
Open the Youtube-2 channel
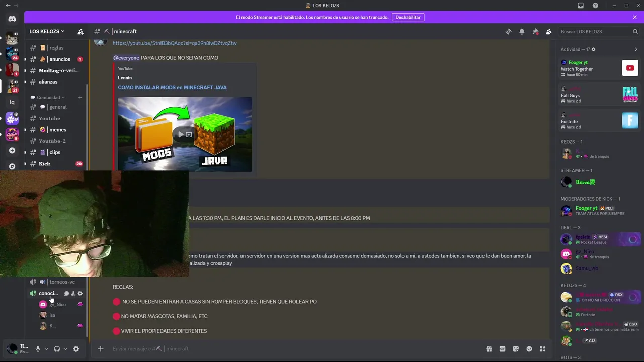click(x=56, y=141)
